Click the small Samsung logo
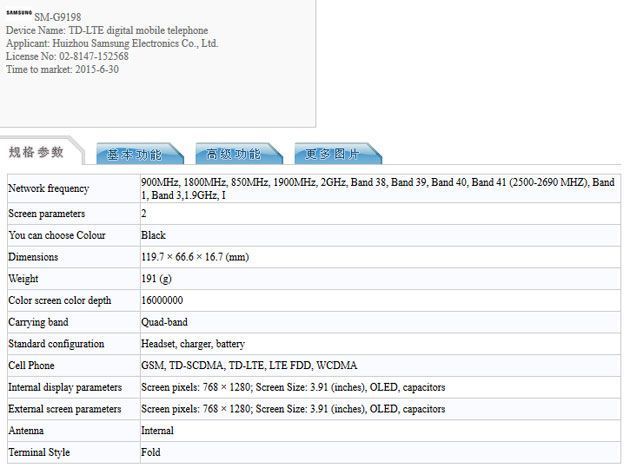 (x=18, y=13)
